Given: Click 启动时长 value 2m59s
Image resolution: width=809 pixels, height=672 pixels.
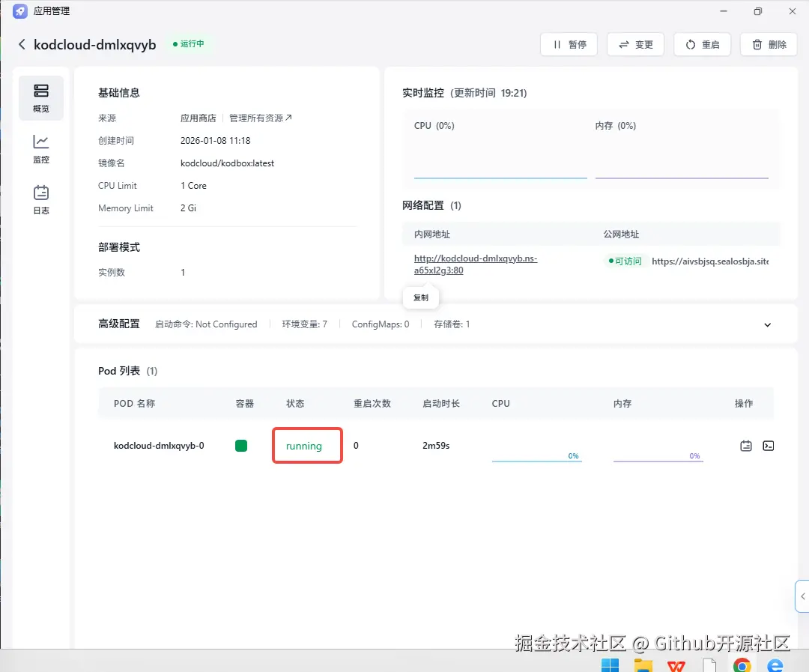Looking at the screenshot, I should (x=436, y=446).
